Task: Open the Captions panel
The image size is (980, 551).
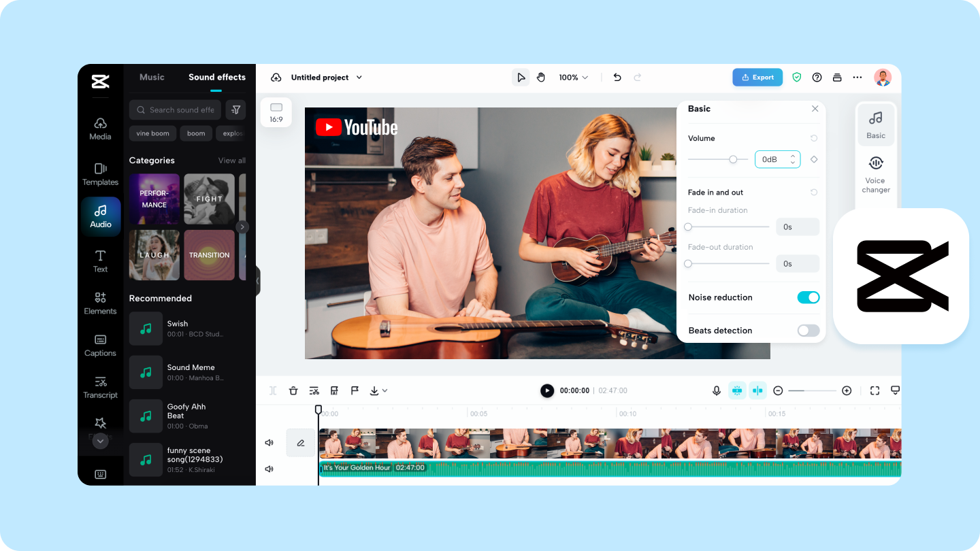Action: click(x=100, y=346)
